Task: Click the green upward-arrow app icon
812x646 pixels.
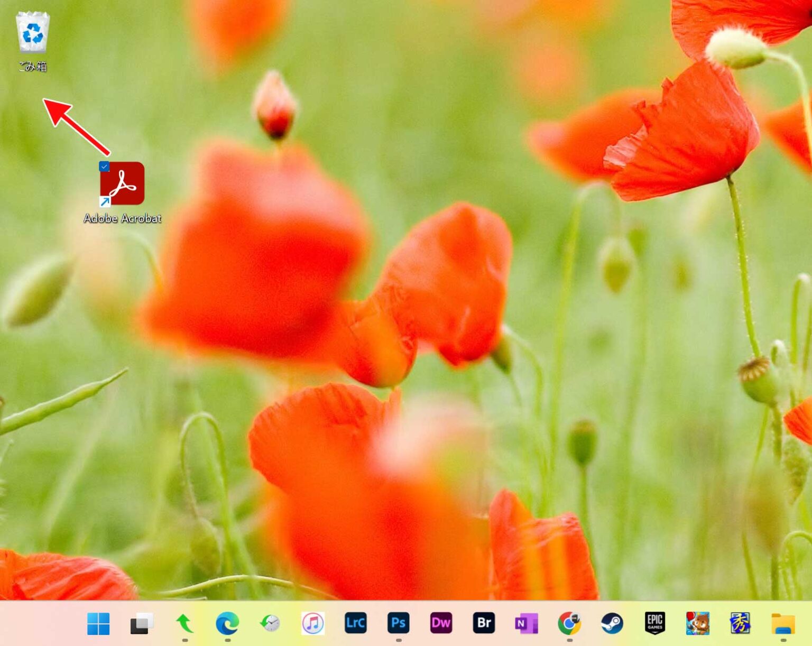Action: (x=184, y=624)
